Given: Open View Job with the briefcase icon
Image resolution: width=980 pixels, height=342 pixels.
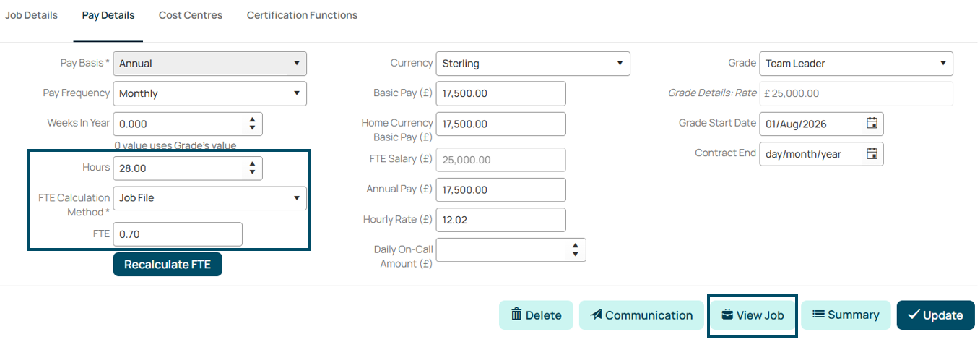Looking at the screenshot, I should pos(753,315).
